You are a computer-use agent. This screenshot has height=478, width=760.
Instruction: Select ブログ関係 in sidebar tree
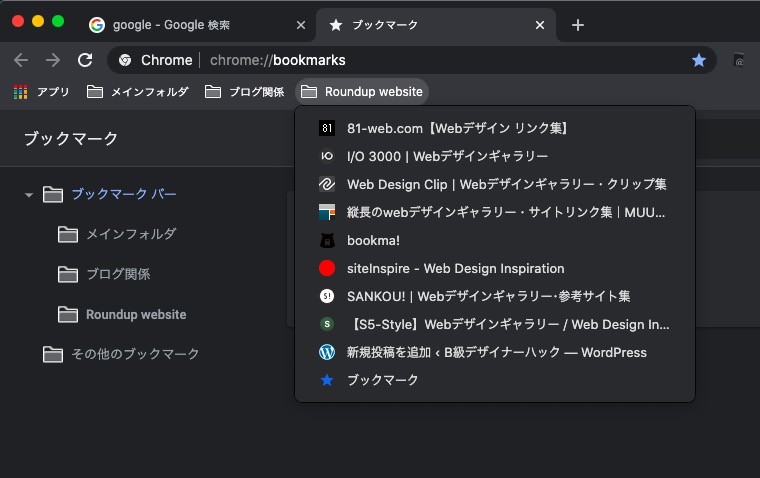coord(119,274)
